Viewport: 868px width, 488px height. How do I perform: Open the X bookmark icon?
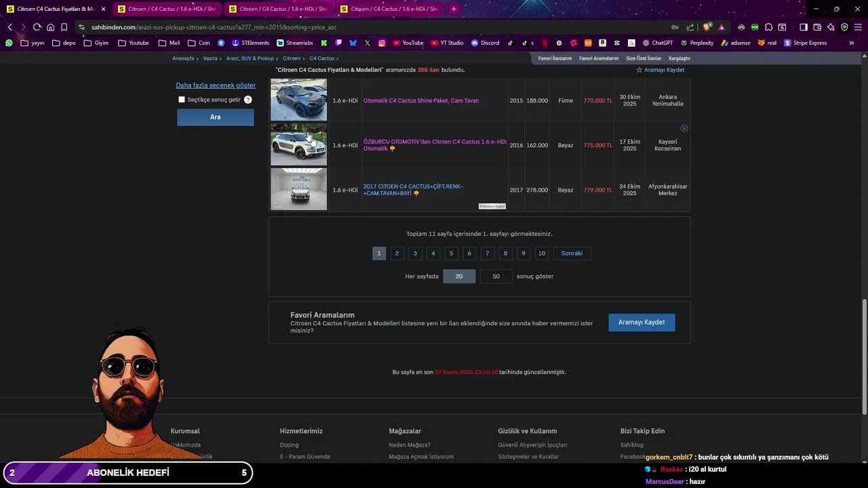tap(367, 43)
